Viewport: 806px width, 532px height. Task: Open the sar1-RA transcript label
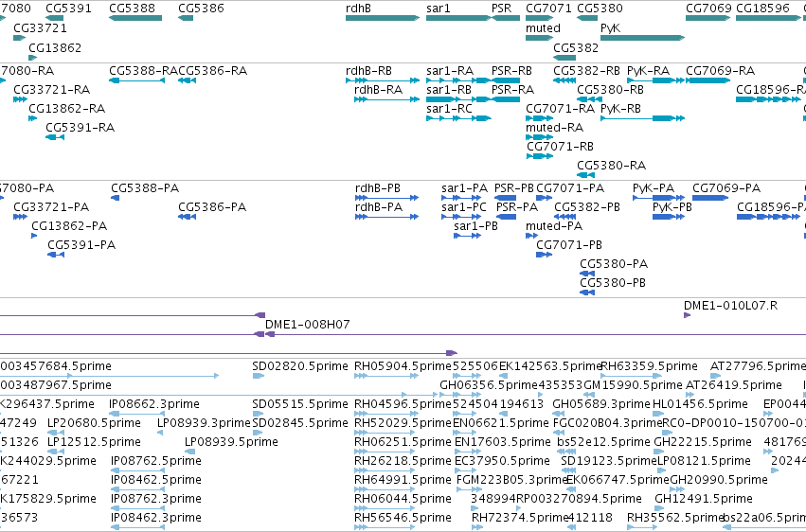[450, 70]
